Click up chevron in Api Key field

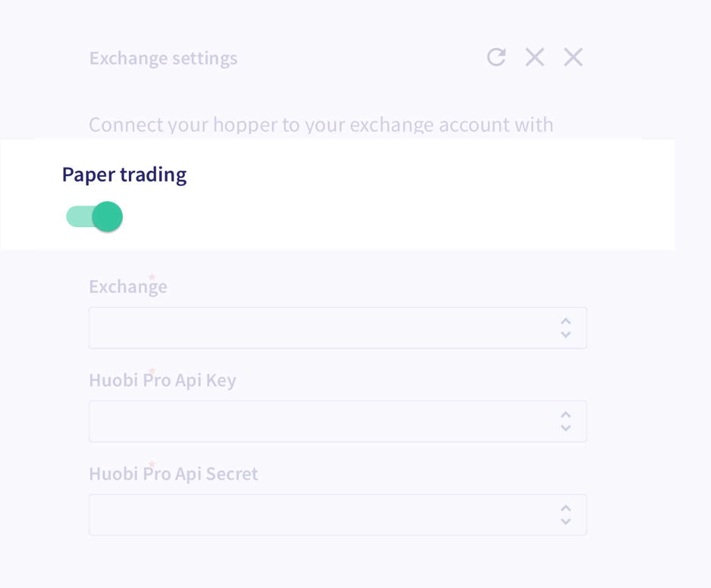[566, 415]
